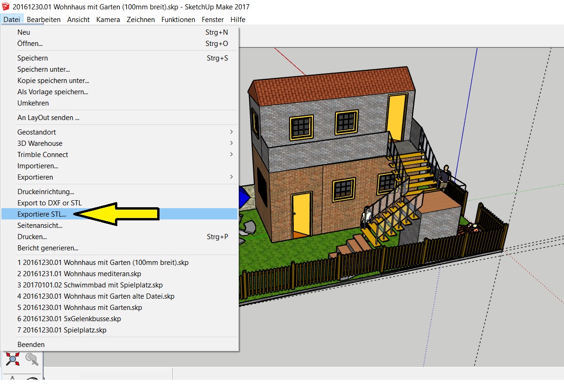The image size is (564, 392).
Task: Open recent file Schwimmbad mit Spielplatz.skp
Action: point(90,285)
